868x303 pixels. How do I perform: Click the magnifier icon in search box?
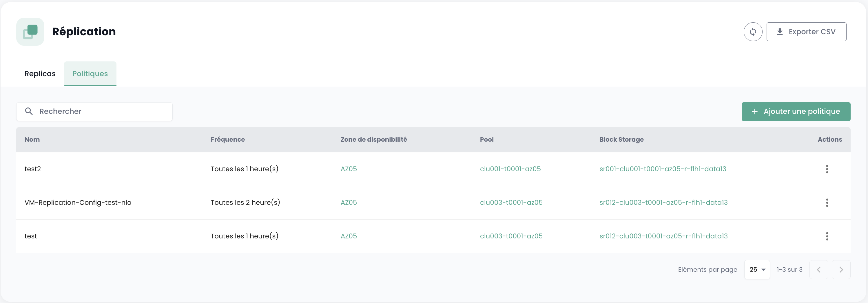29,111
